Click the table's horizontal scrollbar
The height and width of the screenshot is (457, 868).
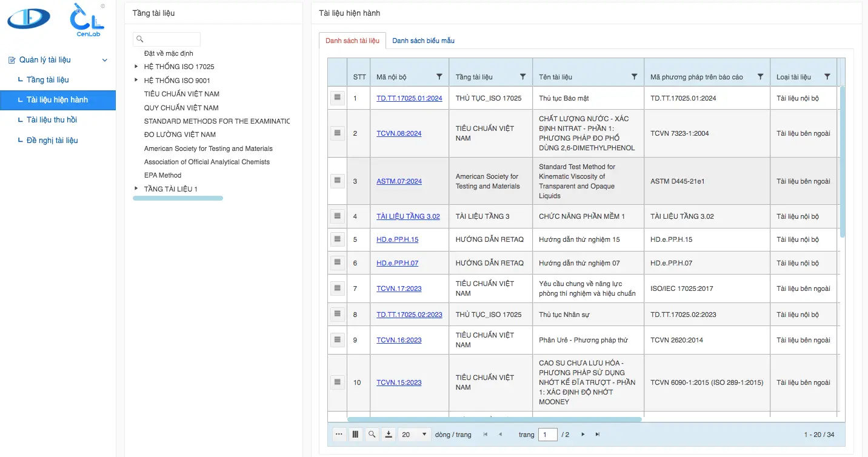[x=494, y=419]
